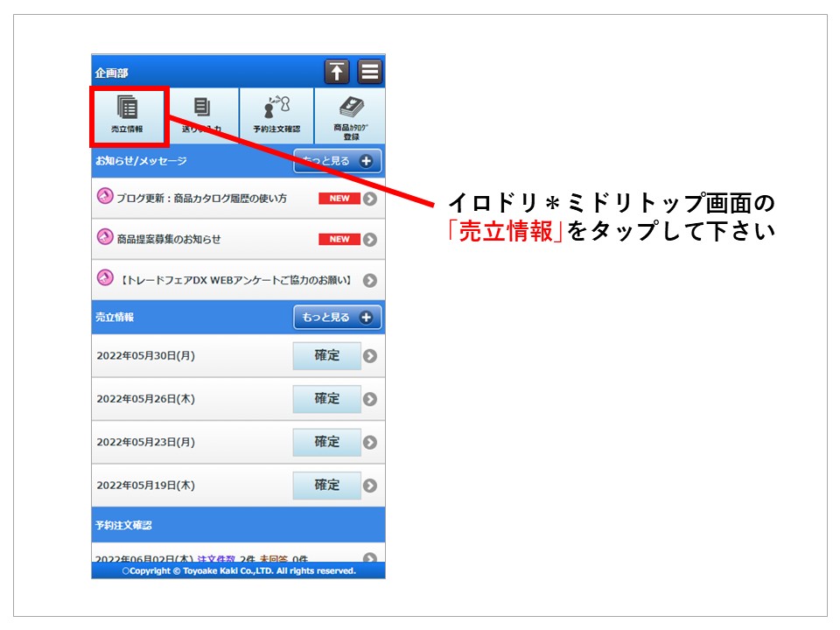Tap the 売立情報 icon in top navigation

(x=128, y=115)
